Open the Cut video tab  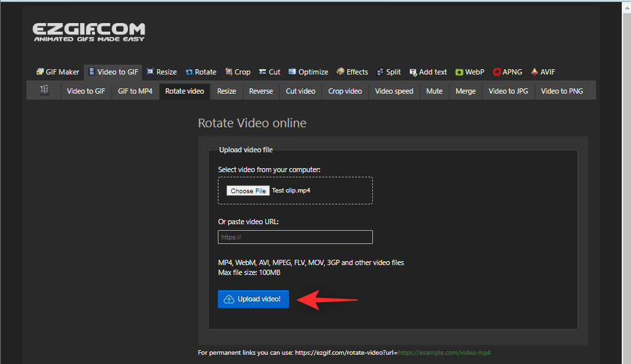coord(300,91)
